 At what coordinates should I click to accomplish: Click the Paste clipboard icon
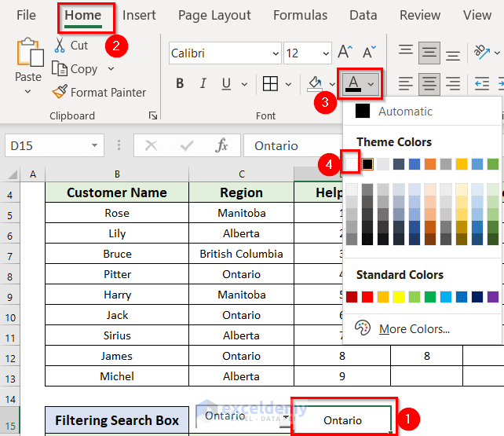[28, 53]
